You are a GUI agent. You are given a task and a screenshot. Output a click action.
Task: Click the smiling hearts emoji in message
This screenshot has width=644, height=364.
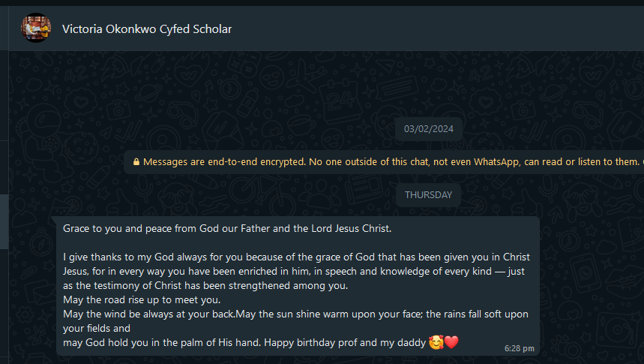436,343
